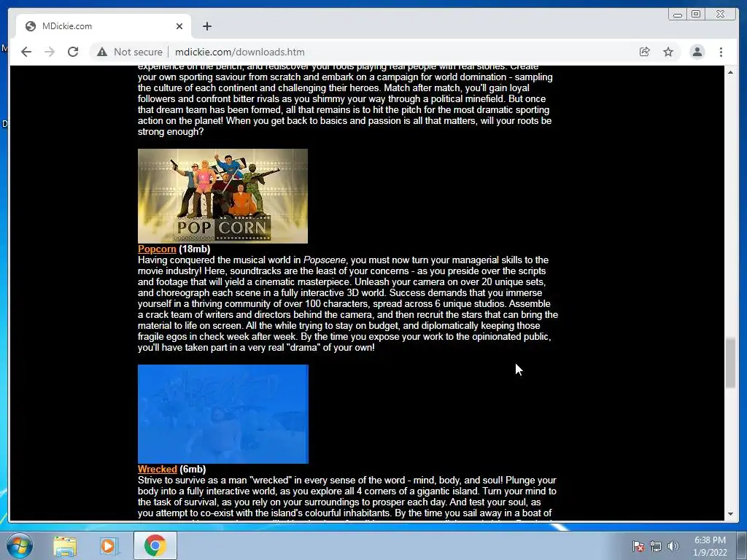Open the Wrecked download link
Image resolution: width=747 pixels, height=560 pixels.
(158, 469)
